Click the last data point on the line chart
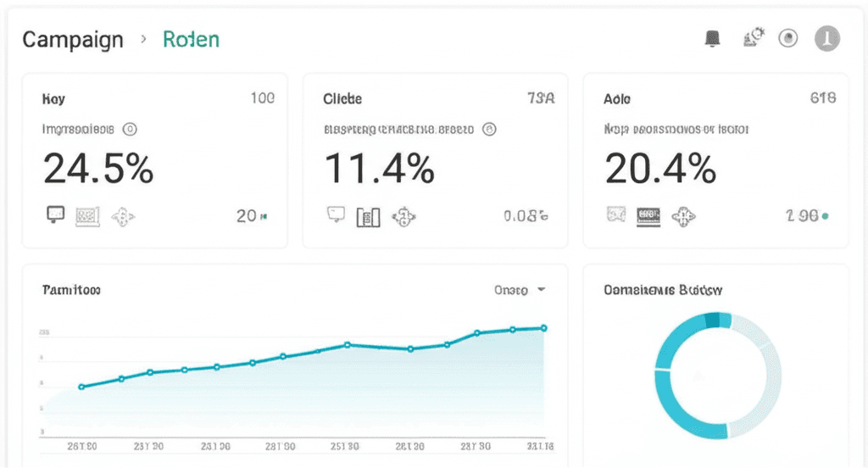The width and height of the screenshot is (868, 468). (543, 328)
